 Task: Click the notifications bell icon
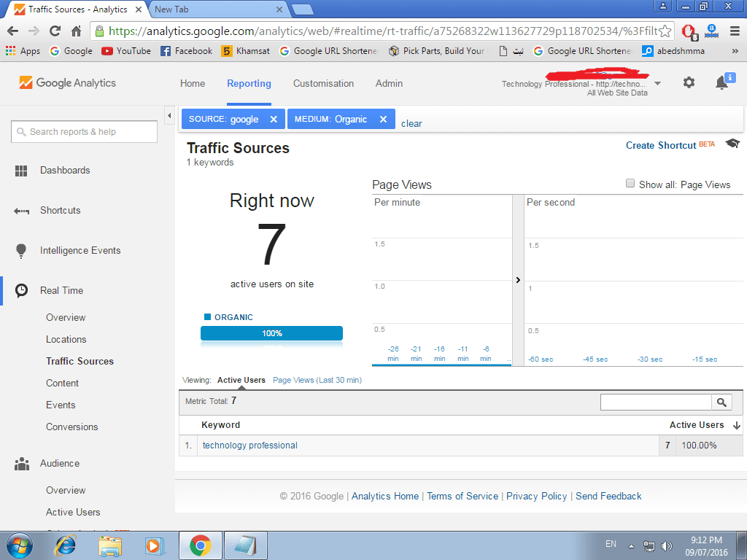click(x=721, y=83)
